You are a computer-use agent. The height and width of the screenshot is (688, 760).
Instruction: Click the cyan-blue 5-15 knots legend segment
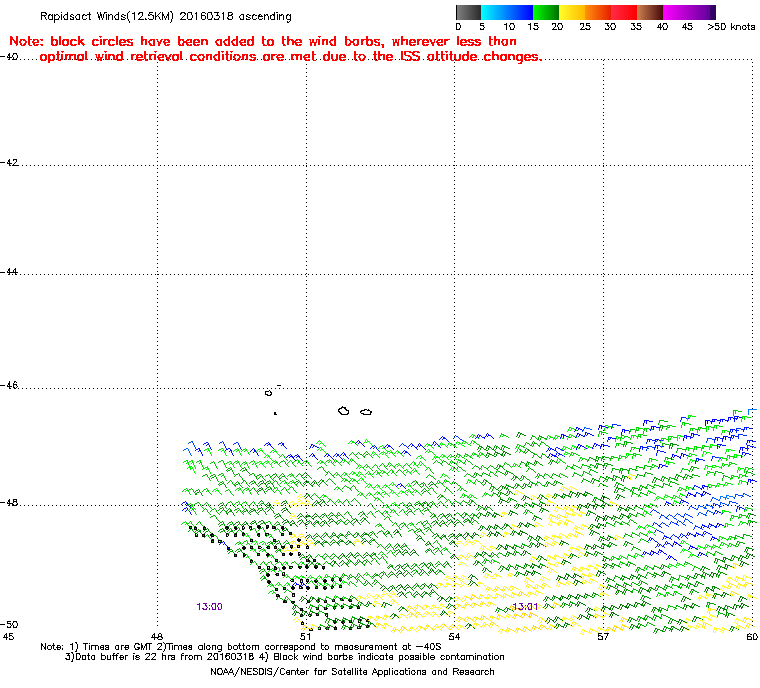point(507,12)
